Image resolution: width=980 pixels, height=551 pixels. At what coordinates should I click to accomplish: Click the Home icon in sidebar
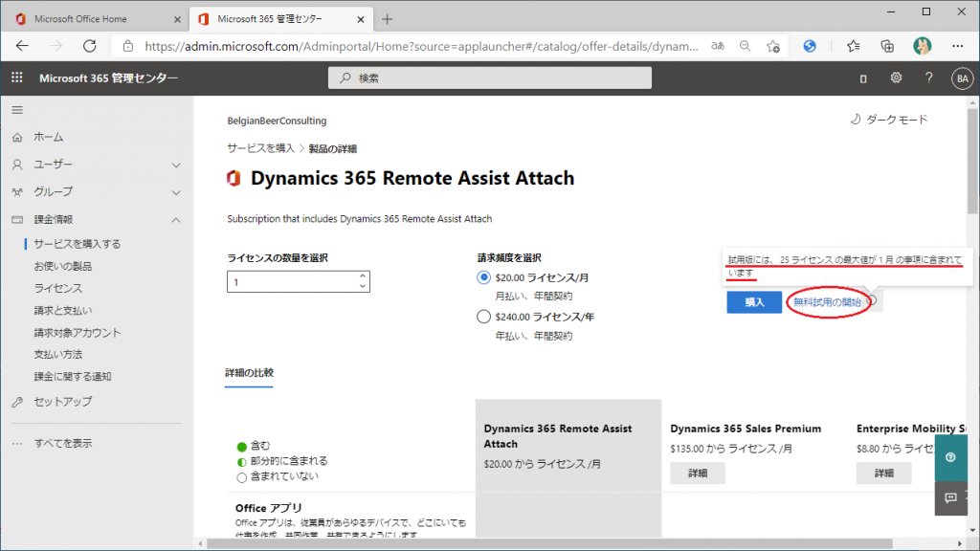(17, 138)
